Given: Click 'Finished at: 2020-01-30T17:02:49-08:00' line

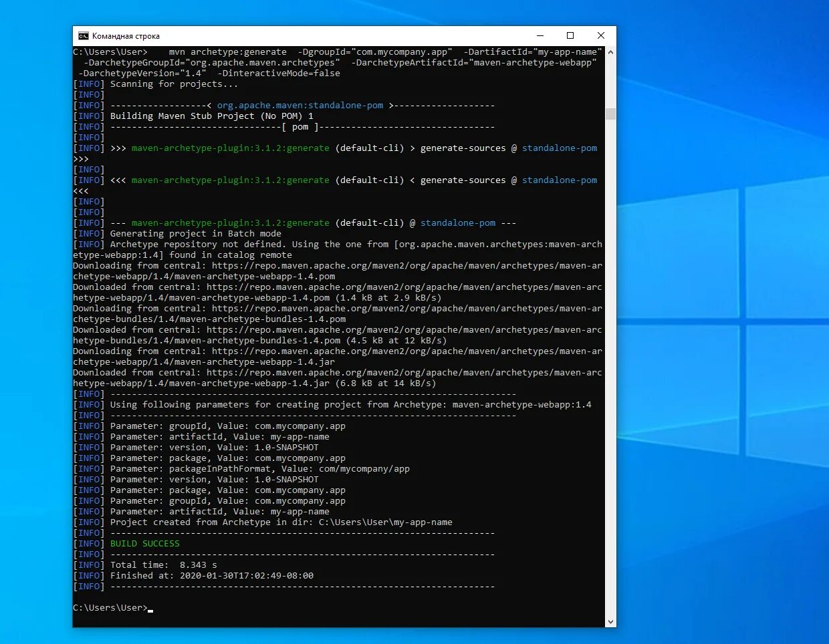Looking at the screenshot, I should tap(212, 576).
